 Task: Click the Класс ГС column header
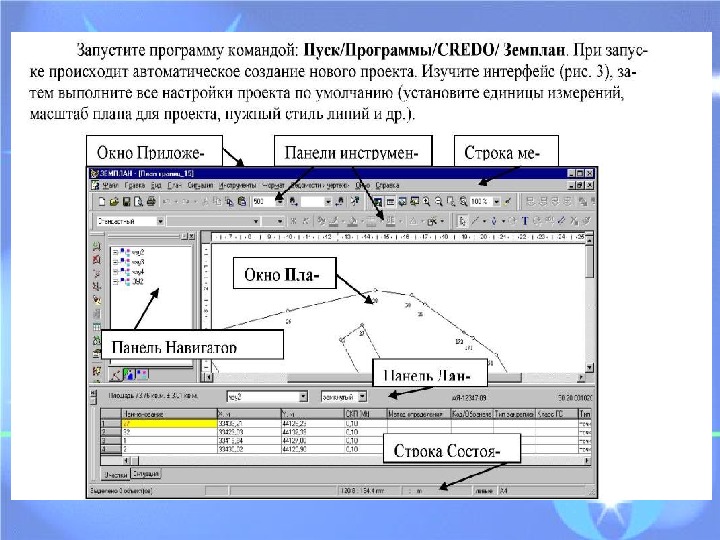coord(556,414)
